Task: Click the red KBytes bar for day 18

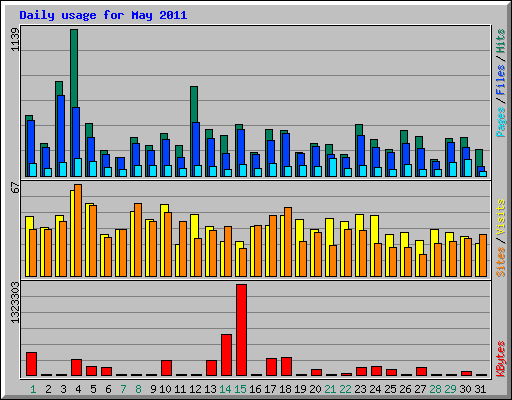Action: [x=286, y=367]
